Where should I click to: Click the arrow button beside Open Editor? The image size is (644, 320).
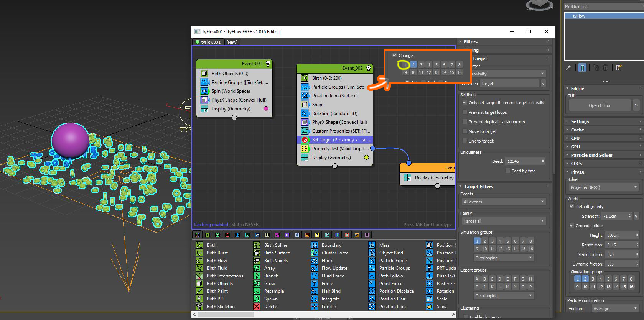click(636, 105)
